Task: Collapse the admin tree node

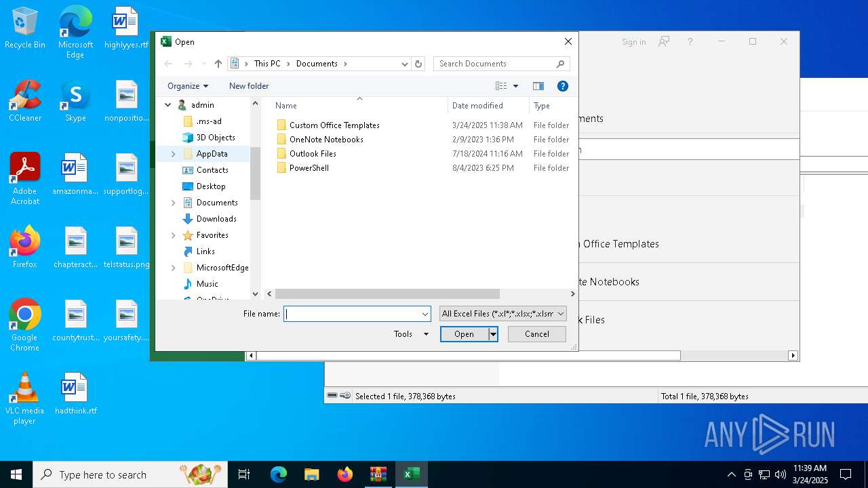Action: tap(168, 105)
